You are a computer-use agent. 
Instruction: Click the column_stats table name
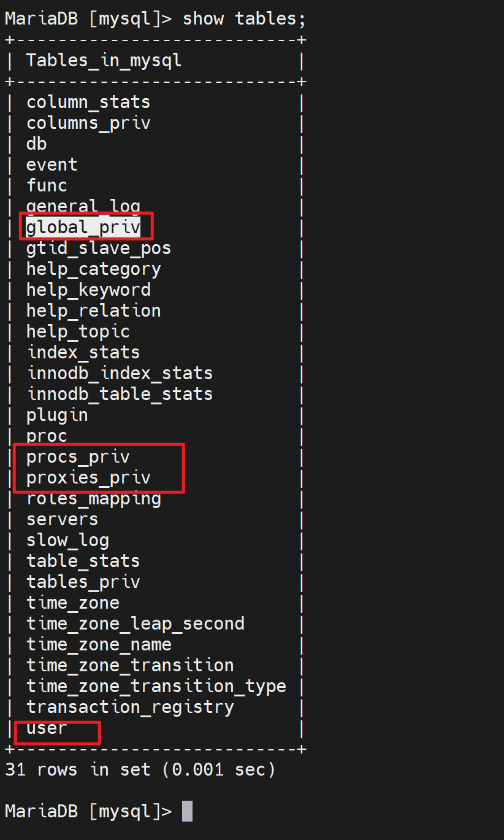pos(88,102)
